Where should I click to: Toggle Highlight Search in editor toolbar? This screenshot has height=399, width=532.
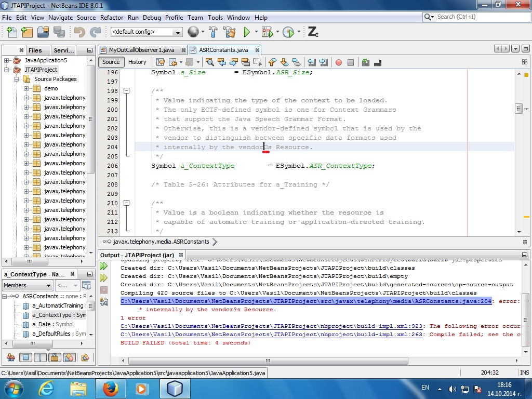(246, 62)
